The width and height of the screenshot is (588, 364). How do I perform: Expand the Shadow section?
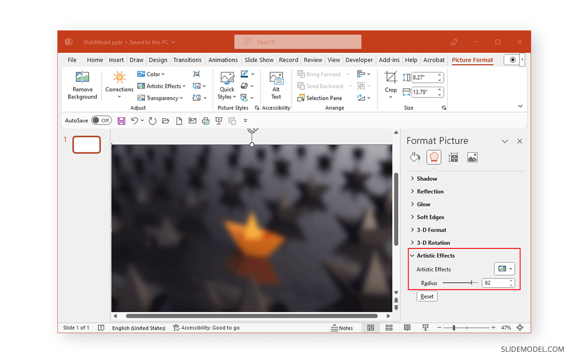424,178
